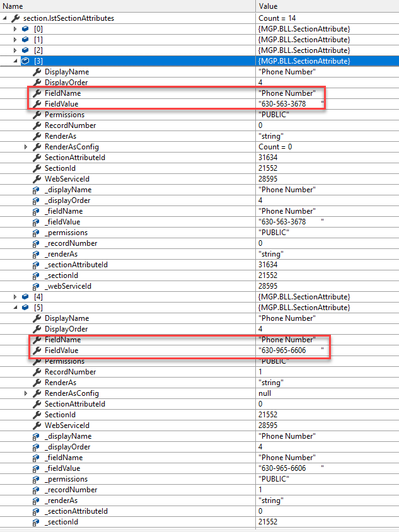The width and height of the screenshot is (399, 532).
Task: Click field icon of _fieldValue 630-563-3678 row
Action: pyautogui.click(x=36, y=223)
